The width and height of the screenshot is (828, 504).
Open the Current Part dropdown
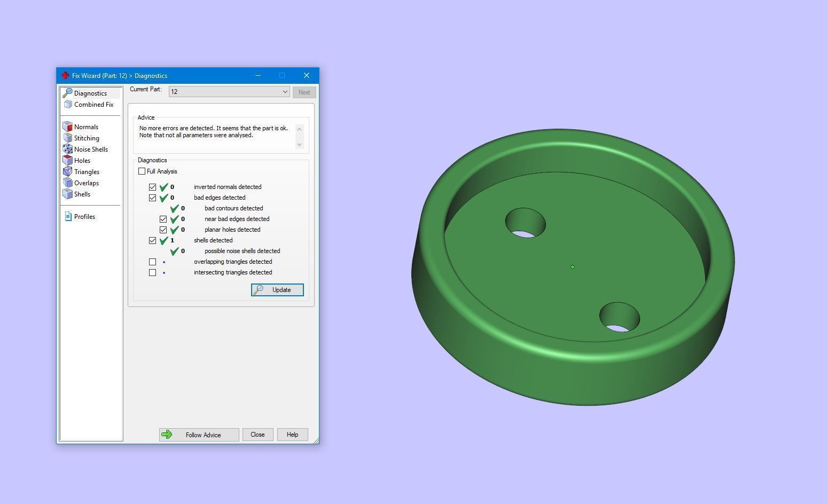click(229, 92)
